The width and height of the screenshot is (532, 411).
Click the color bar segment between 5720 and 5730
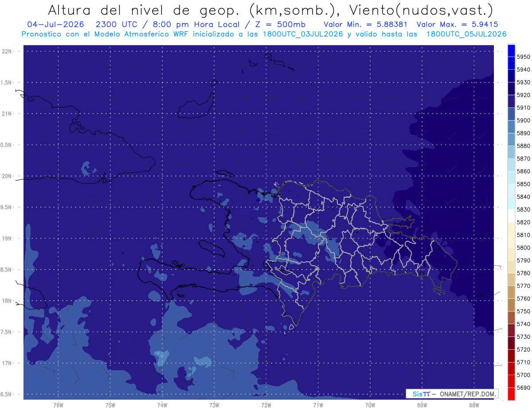[x=511, y=343]
